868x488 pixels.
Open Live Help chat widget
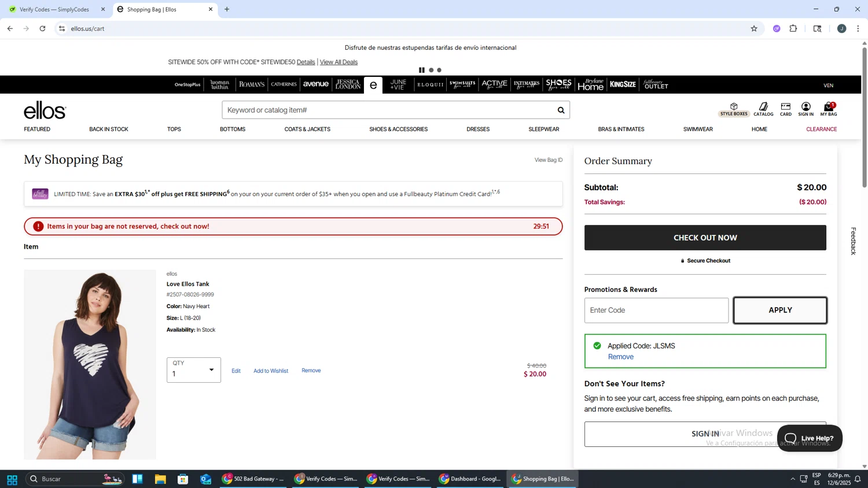pyautogui.click(x=810, y=438)
